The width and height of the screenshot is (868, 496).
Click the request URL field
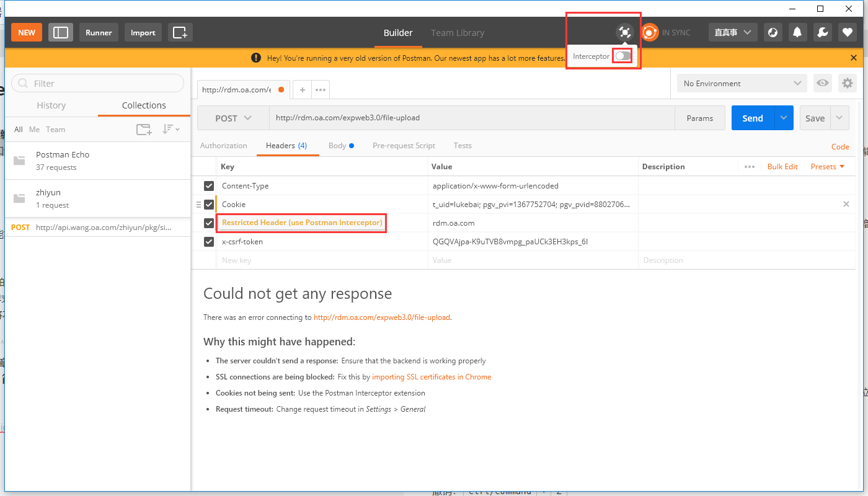pyautogui.click(x=472, y=118)
